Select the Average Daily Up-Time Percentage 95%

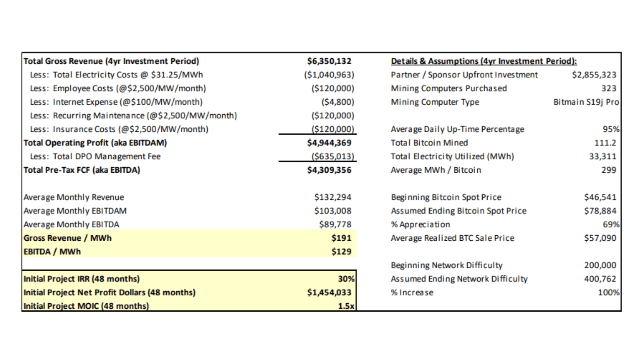point(610,129)
